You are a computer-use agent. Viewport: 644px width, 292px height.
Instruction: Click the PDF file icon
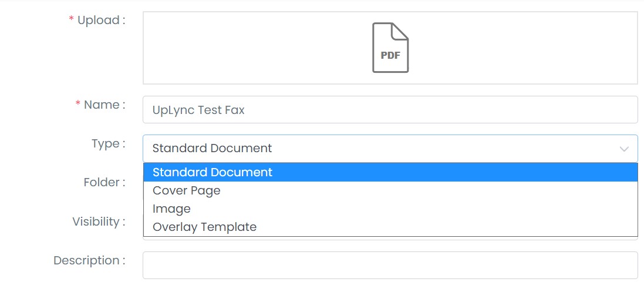click(390, 48)
